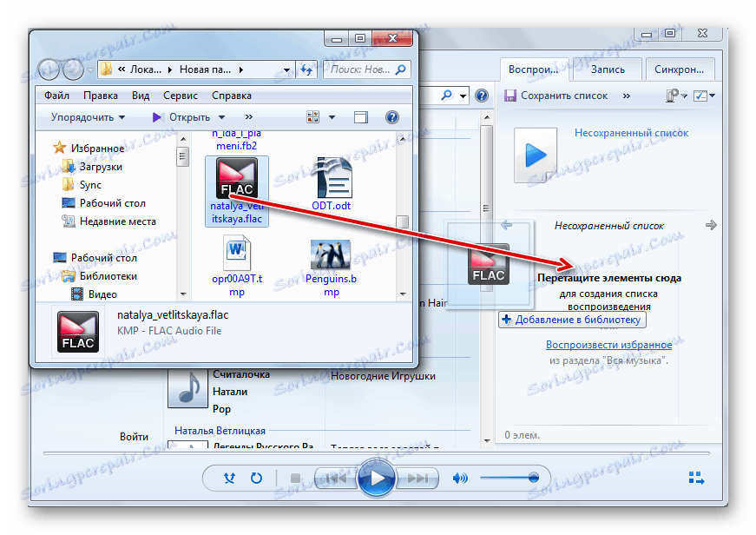Open the Упорядочить dropdown

tap(88, 117)
